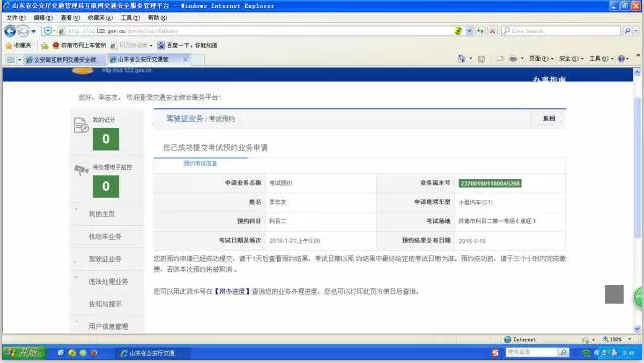644x363 pixels.
Task: Click the add-to-favorites-bar star icon
Action: pos(44,45)
